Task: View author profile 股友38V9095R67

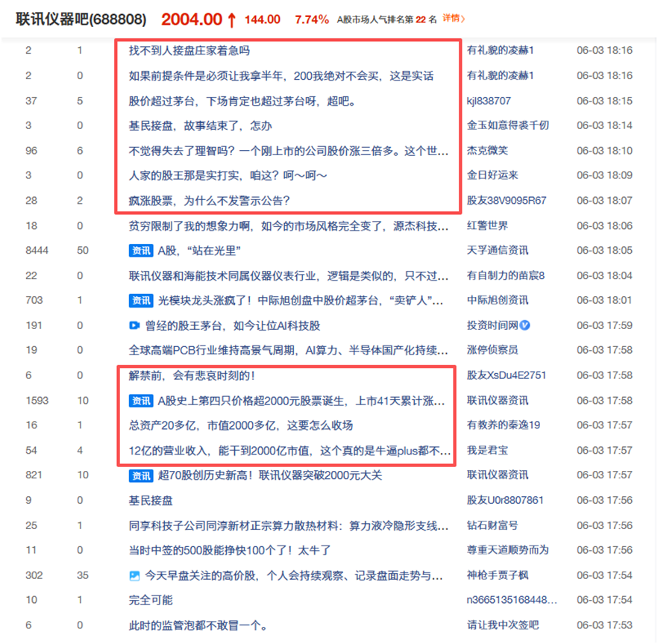Action: click(x=507, y=201)
